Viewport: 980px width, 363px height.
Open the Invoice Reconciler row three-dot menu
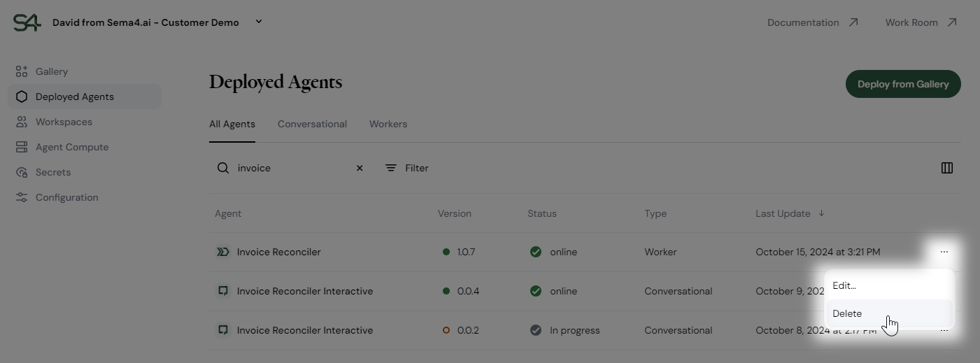click(x=944, y=252)
